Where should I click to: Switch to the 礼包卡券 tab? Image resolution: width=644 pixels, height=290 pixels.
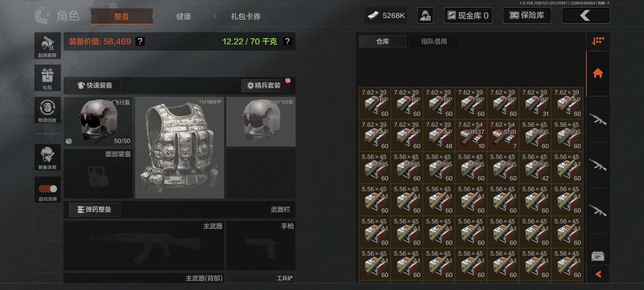click(x=246, y=17)
